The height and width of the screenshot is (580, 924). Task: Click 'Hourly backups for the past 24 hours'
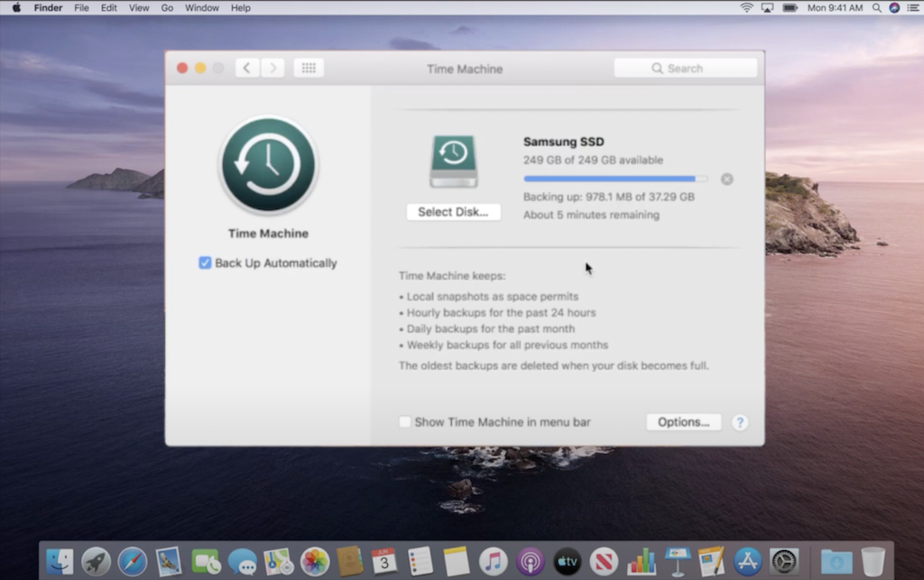(x=502, y=313)
